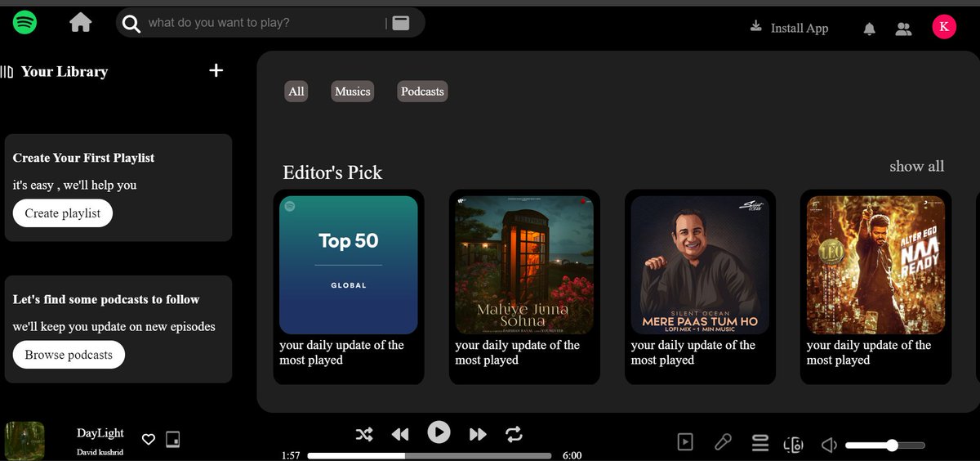Open the play queue icon
Screen dimensions: 980x461
pyautogui.click(x=759, y=442)
